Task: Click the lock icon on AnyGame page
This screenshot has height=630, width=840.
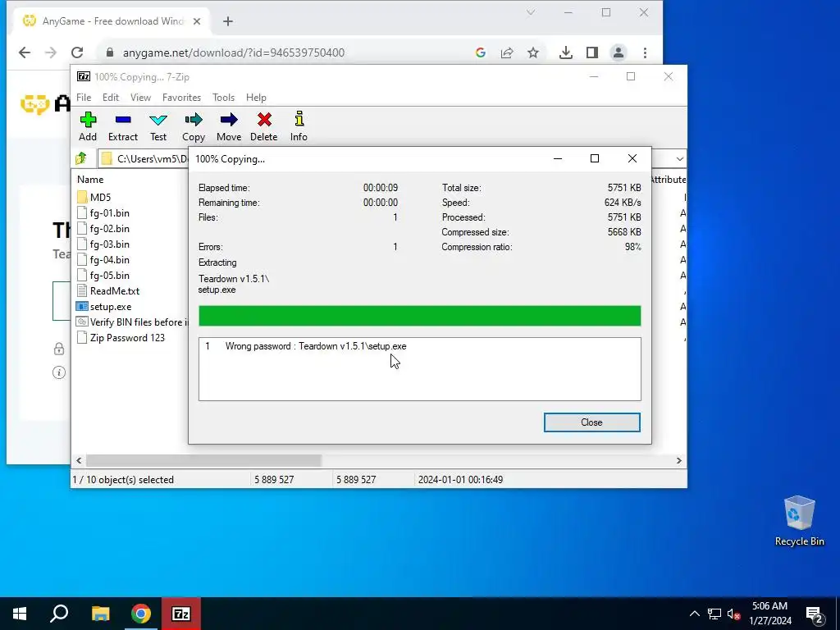Action: coord(59,349)
